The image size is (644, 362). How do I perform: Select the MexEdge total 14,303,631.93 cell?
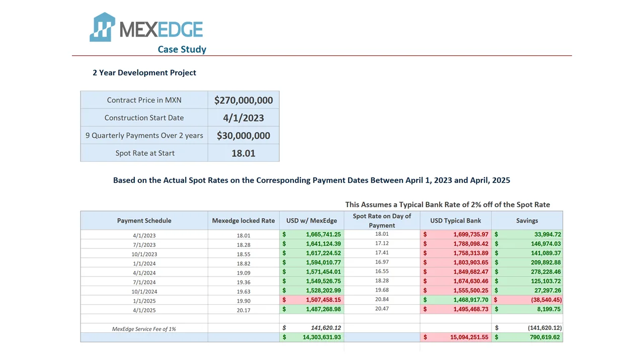pos(311,337)
